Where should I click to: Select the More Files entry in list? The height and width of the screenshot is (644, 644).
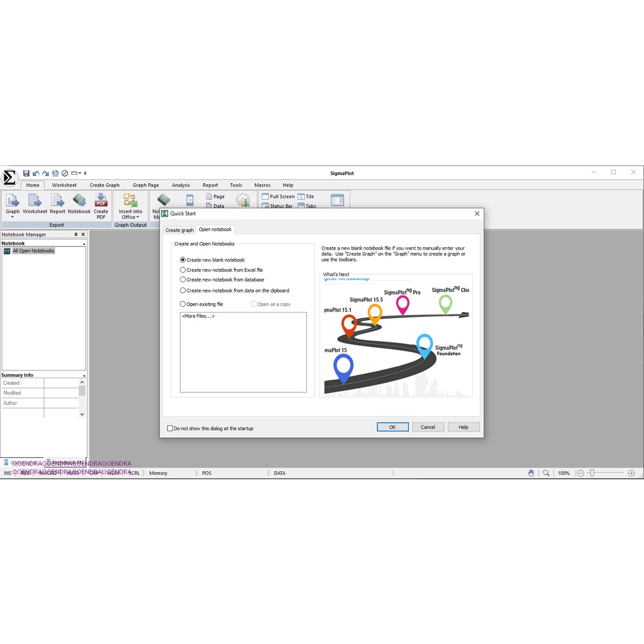click(x=198, y=316)
